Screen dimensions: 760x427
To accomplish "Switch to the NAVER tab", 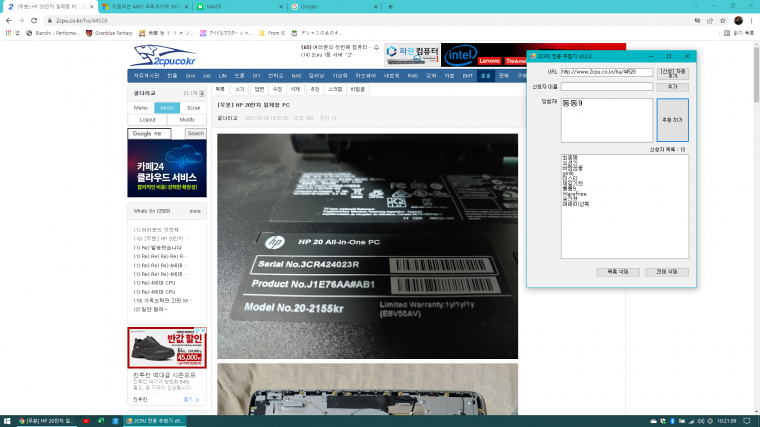I will coord(239,7).
